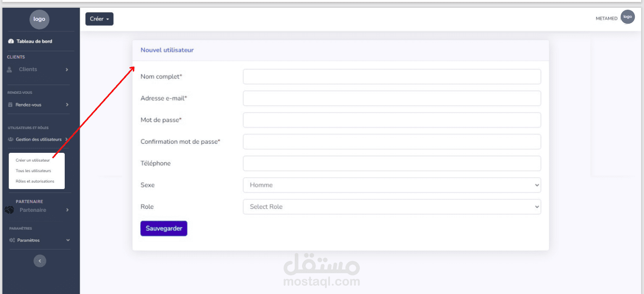
Task: Click the dashboard gauge icon
Action: (x=11, y=41)
